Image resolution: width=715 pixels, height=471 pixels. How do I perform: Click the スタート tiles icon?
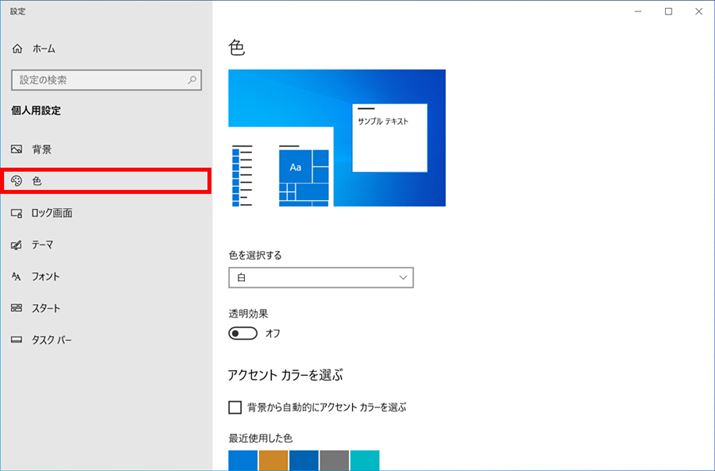(x=16, y=308)
